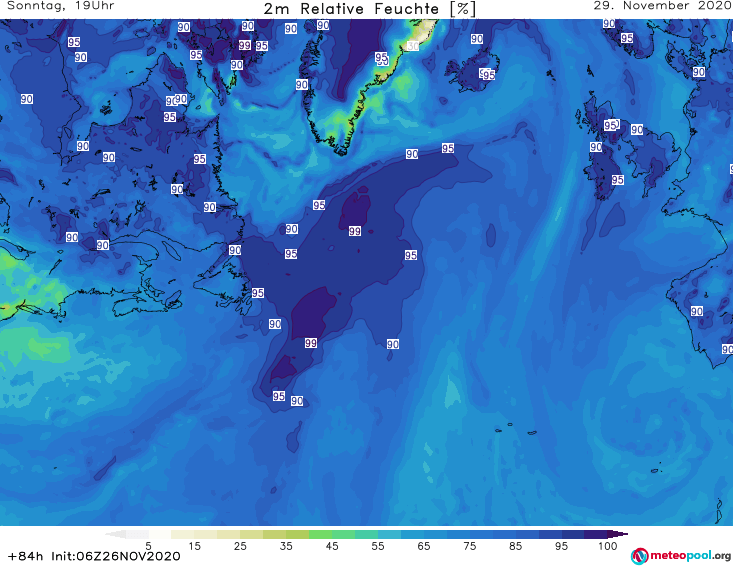Pick the olive legend swatch between 25 and 35

[x=274, y=534]
